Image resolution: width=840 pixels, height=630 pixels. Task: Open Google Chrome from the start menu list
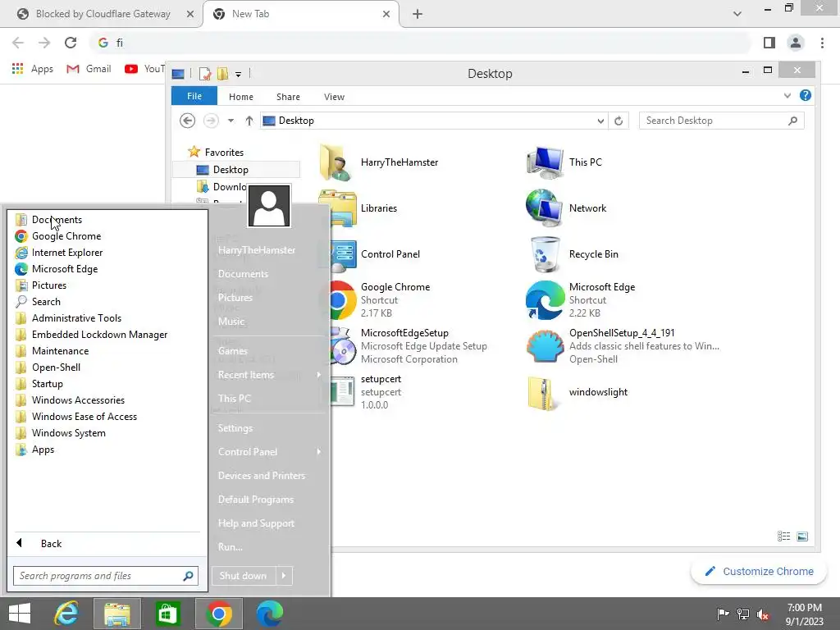(66, 235)
